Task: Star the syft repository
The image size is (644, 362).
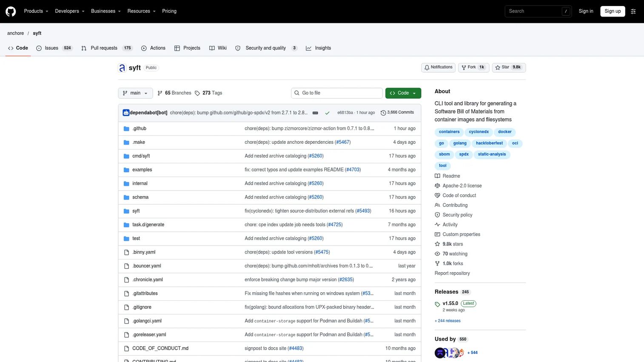Action: [509, 67]
